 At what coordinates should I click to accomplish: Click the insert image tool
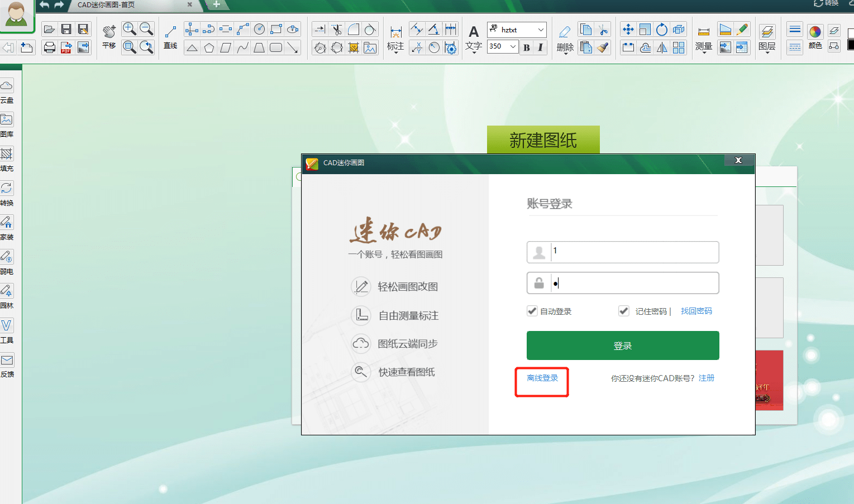click(370, 47)
